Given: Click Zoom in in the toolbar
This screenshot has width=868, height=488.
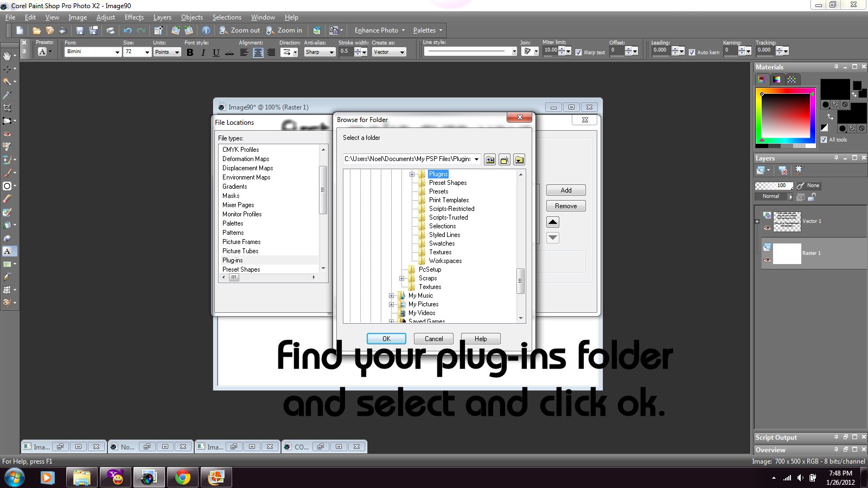Looking at the screenshot, I should pyautogui.click(x=284, y=30).
